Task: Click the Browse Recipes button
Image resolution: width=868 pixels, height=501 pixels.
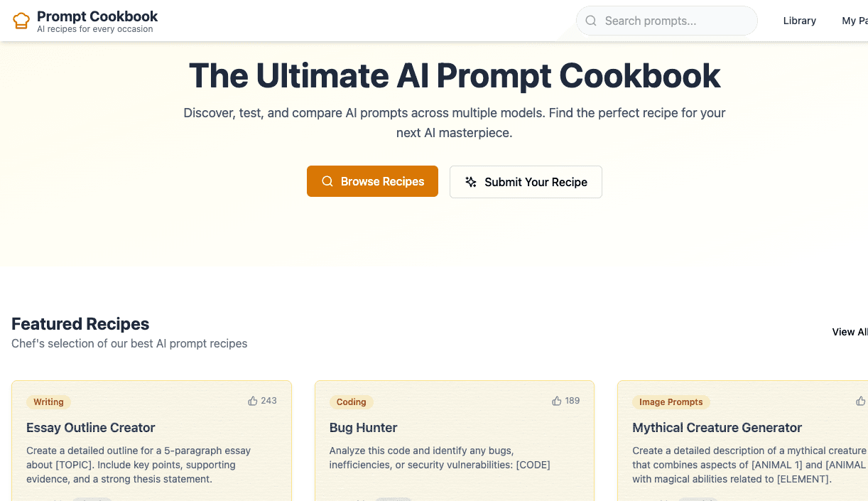Action: coord(372,181)
